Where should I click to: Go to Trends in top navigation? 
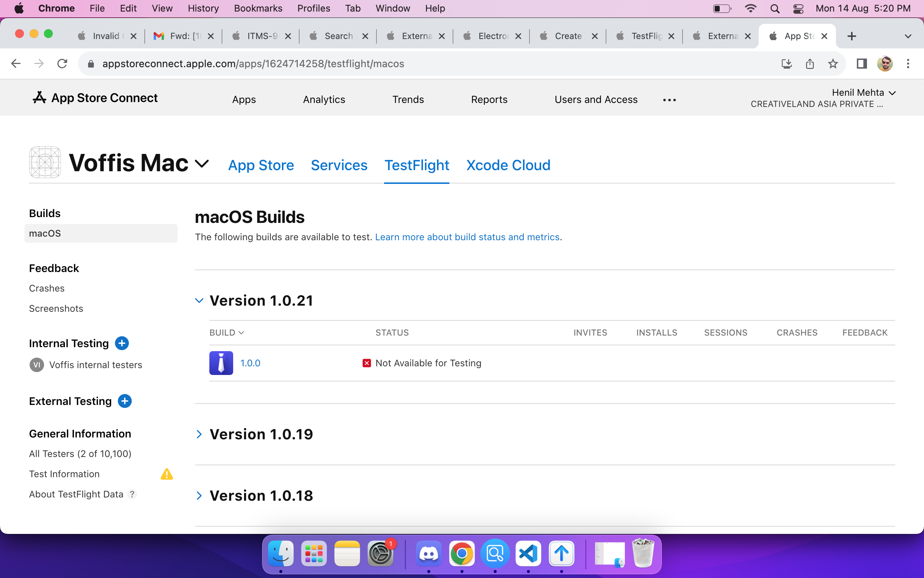tap(408, 99)
